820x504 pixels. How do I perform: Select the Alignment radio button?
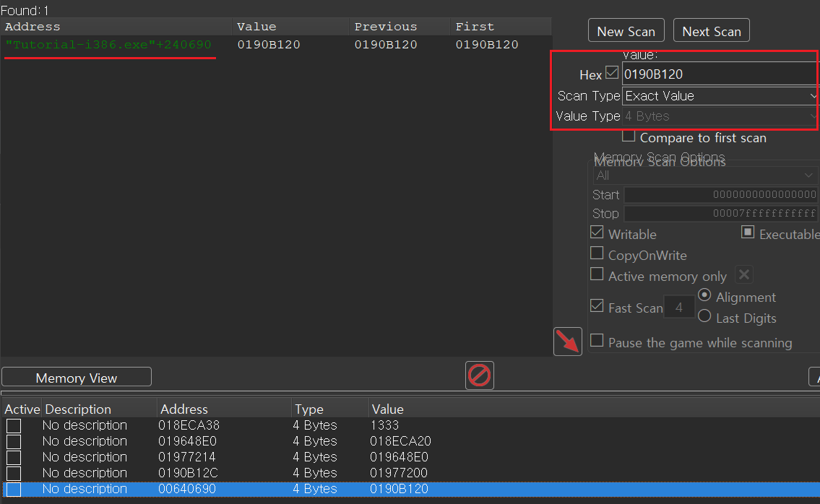click(704, 296)
